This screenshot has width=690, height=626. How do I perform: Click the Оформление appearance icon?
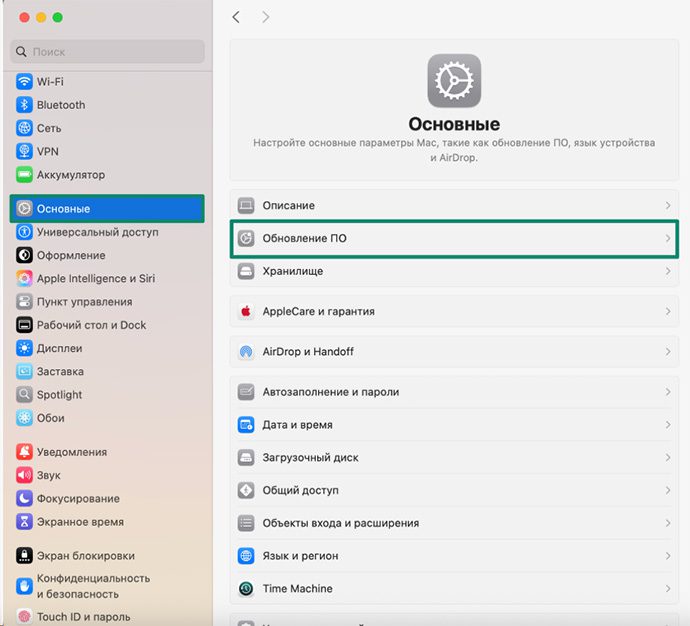click(x=24, y=255)
